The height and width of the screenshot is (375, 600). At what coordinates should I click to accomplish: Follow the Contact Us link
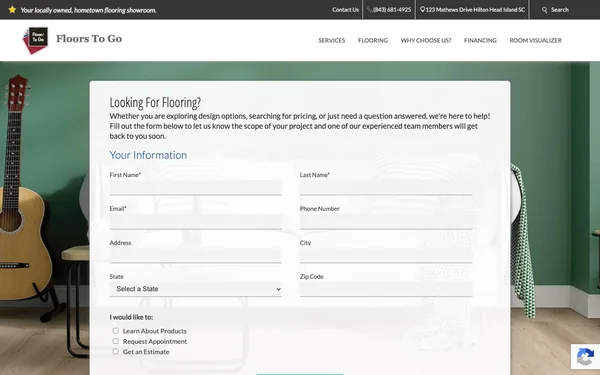pos(345,10)
